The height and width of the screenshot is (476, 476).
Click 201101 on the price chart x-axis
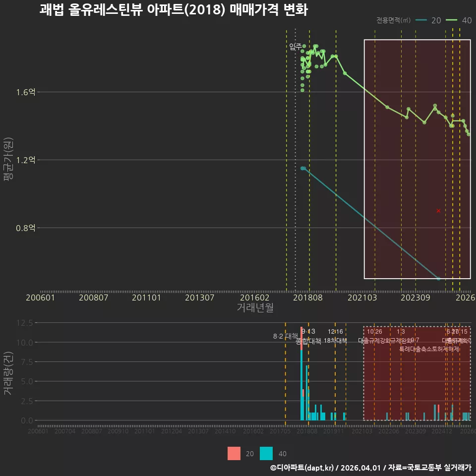point(146,297)
